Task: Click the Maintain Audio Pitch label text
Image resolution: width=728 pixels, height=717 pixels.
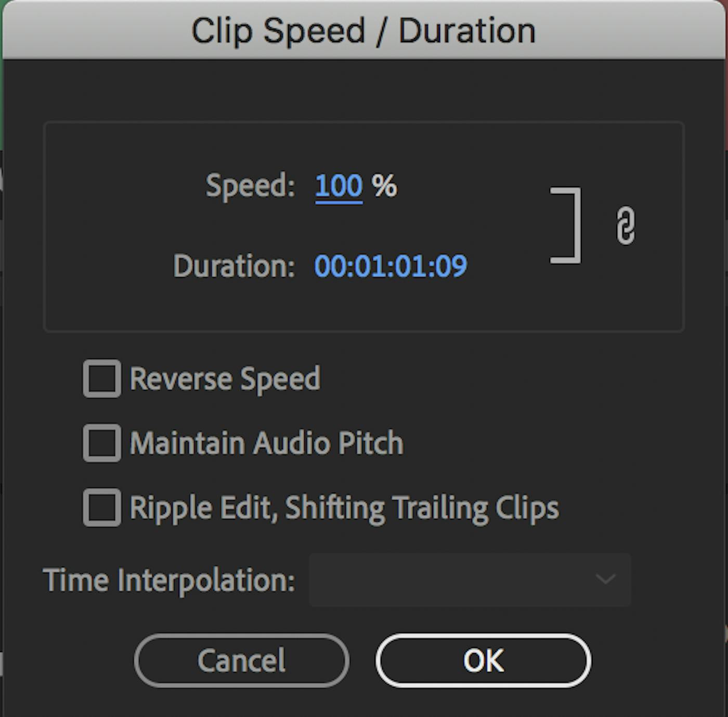Action: 267,443
